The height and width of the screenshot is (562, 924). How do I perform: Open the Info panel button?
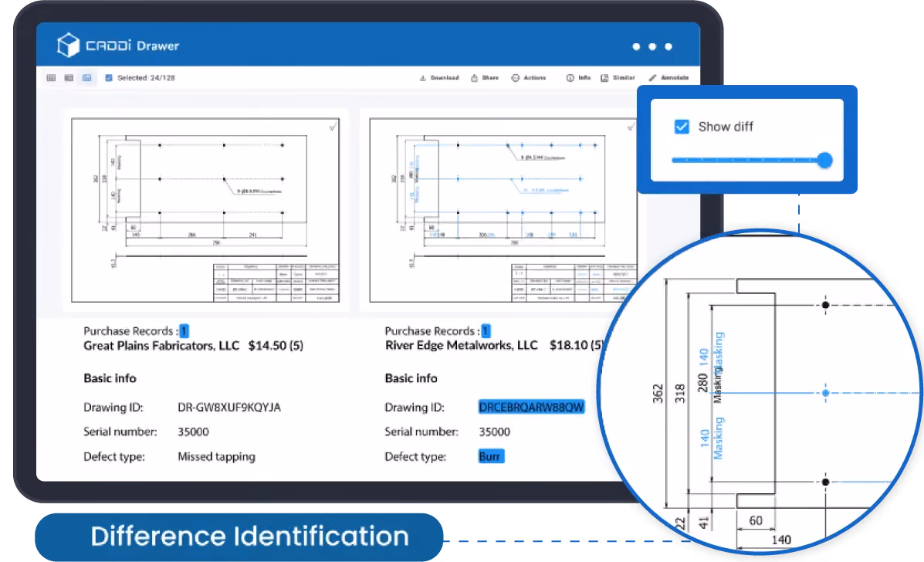(578, 78)
